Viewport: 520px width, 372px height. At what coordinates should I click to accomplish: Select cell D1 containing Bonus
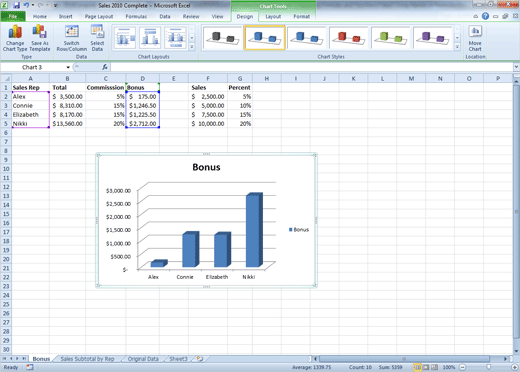(x=142, y=87)
